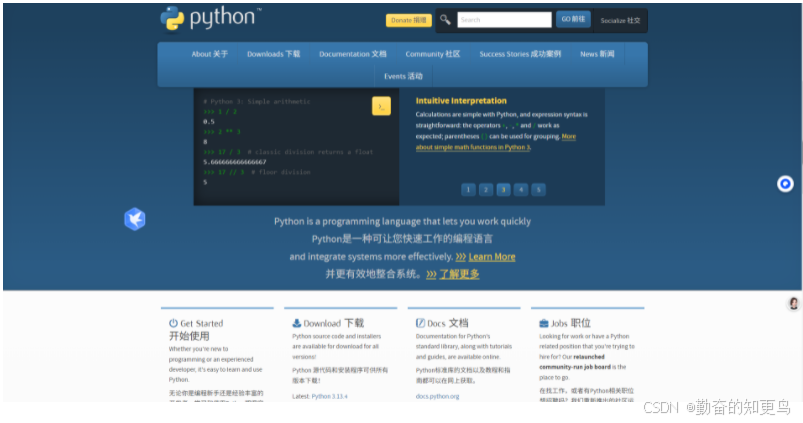Open the Success Stories menu
Screen dimensions: 803x423
pos(520,54)
